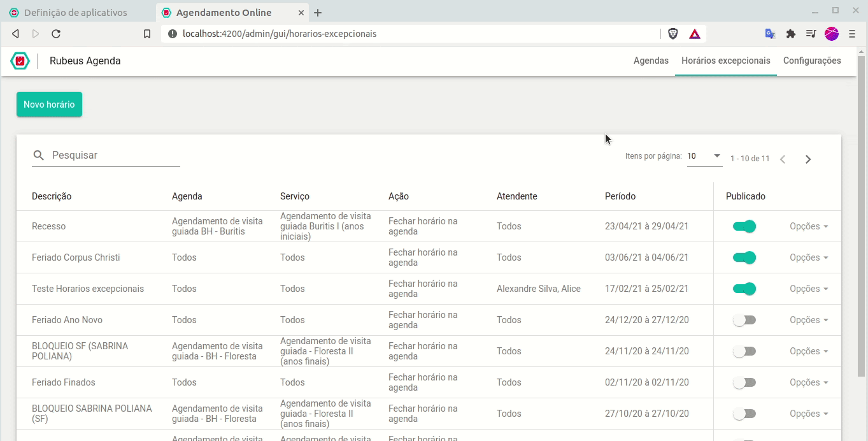Open the Brave Rewards triangle icon
Viewport: 868px width, 441px height.
coord(695,34)
